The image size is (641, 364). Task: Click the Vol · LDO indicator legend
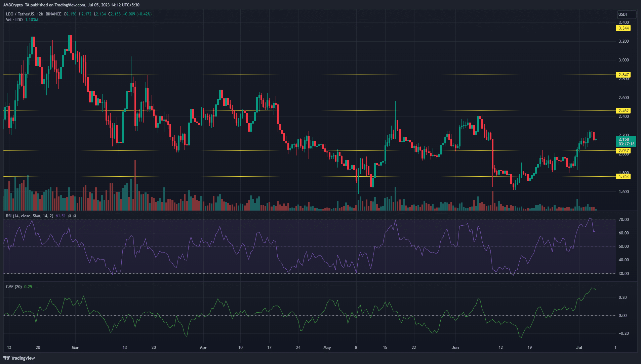(14, 20)
